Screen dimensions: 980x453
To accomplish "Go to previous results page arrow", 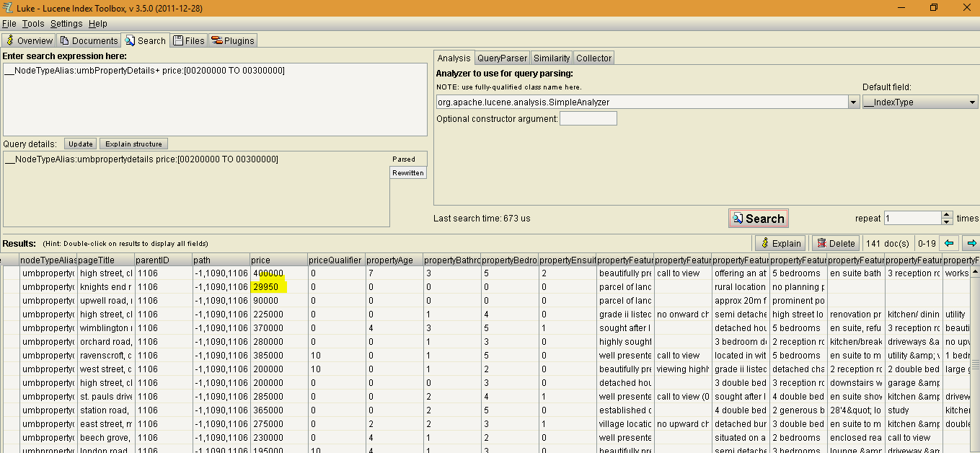I will pos(950,243).
